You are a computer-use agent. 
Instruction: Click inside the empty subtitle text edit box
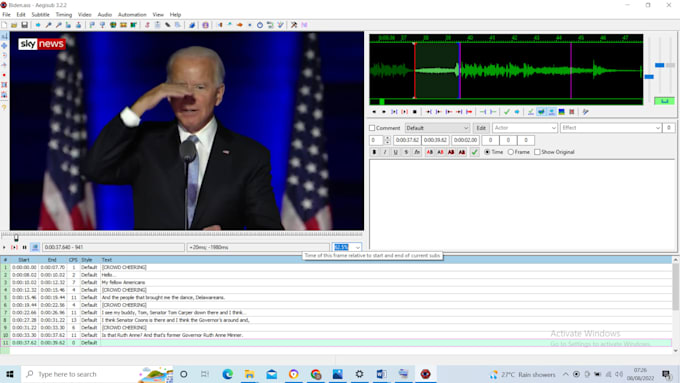[522, 205]
